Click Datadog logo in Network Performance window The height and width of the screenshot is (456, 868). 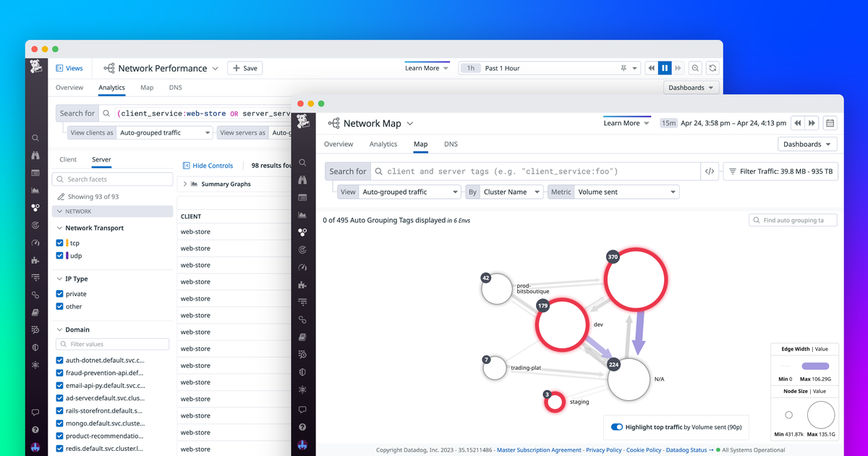click(36, 67)
